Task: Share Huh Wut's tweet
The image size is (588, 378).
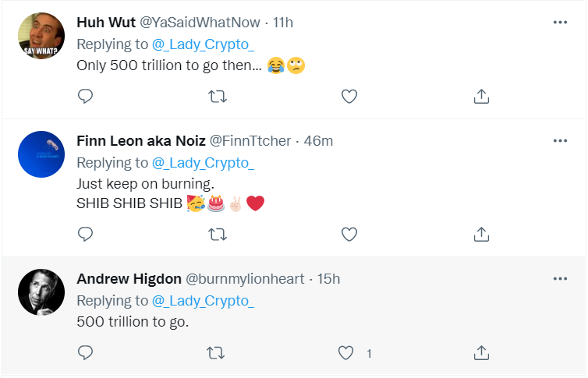Action: (481, 96)
